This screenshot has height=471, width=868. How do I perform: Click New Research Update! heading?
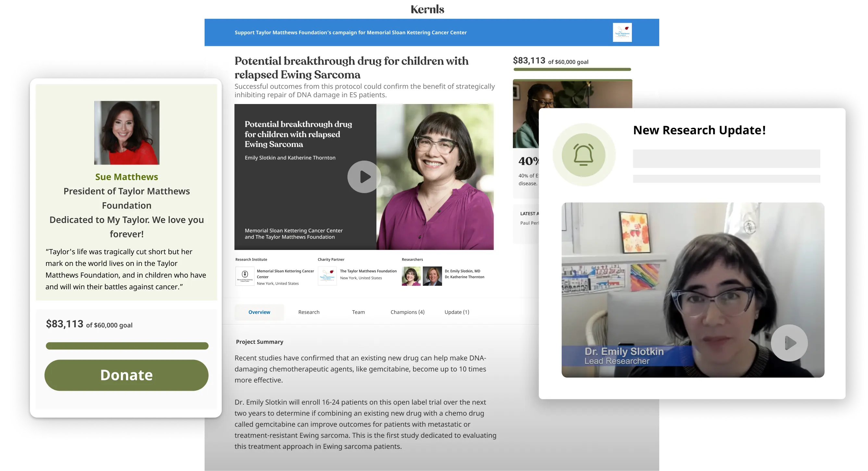coord(699,130)
